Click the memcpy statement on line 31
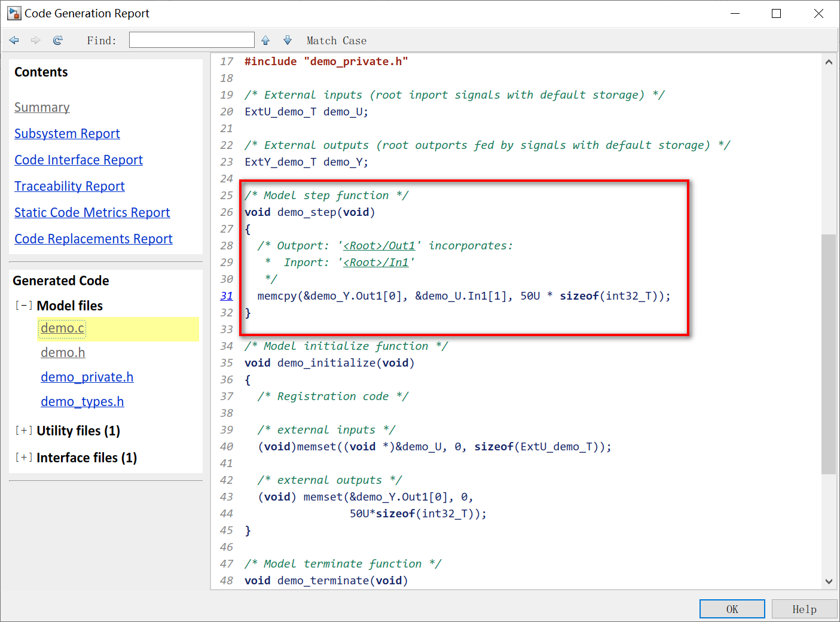 point(464,296)
